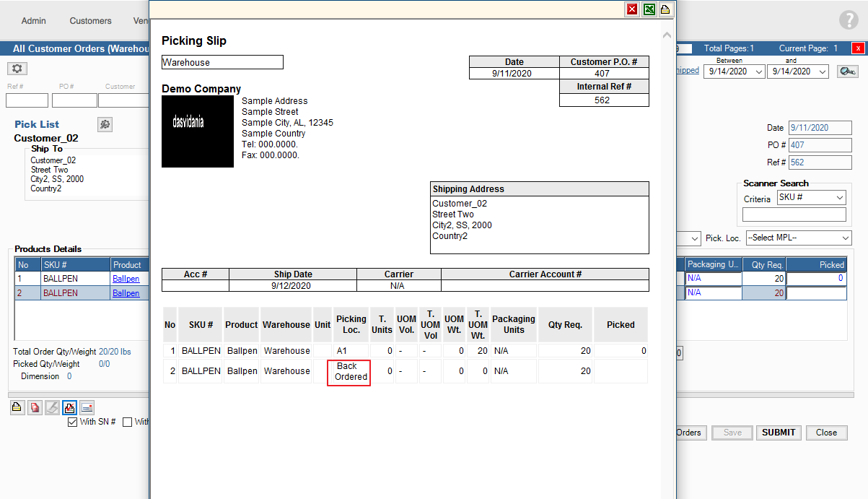Open the Admin menu
The width and height of the screenshot is (868, 499).
(34, 21)
